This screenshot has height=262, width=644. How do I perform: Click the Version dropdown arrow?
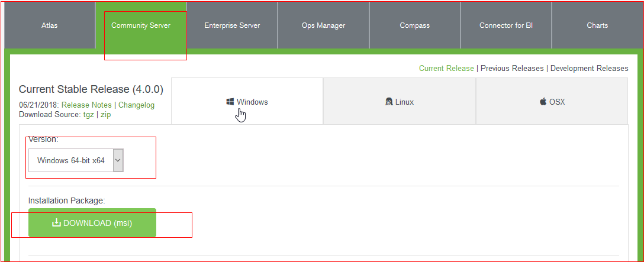point(118,160)
